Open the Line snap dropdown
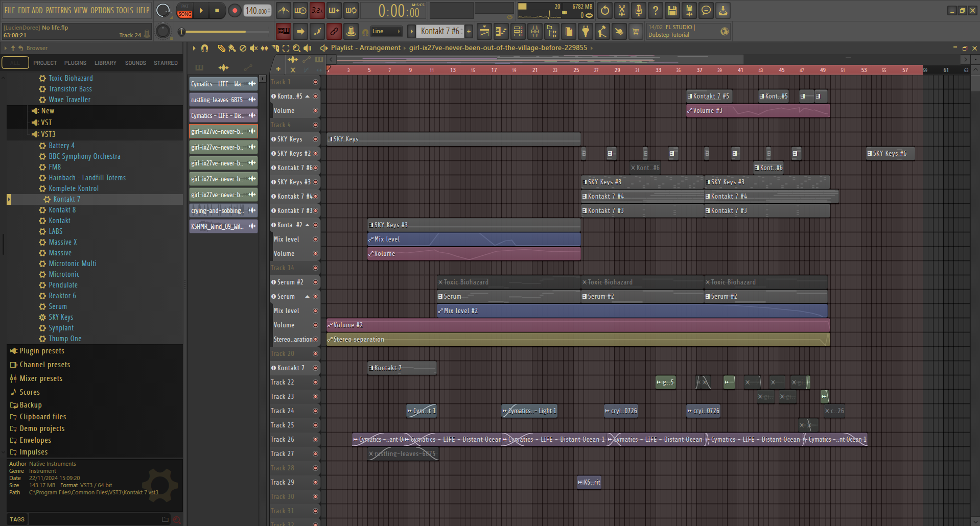 point(386,32)
